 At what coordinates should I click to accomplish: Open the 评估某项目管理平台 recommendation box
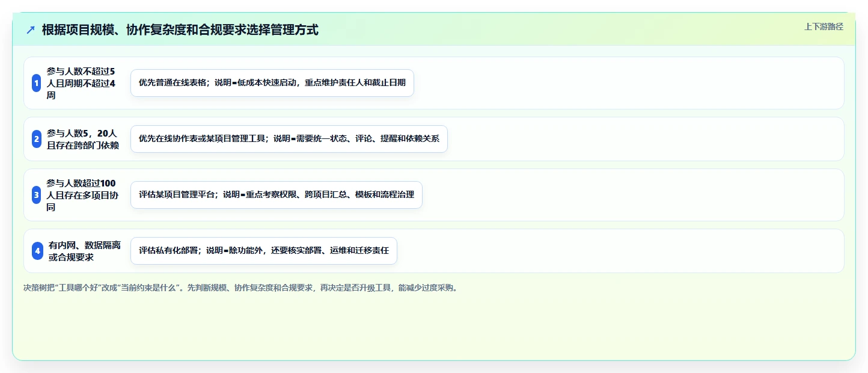[277, 195]
